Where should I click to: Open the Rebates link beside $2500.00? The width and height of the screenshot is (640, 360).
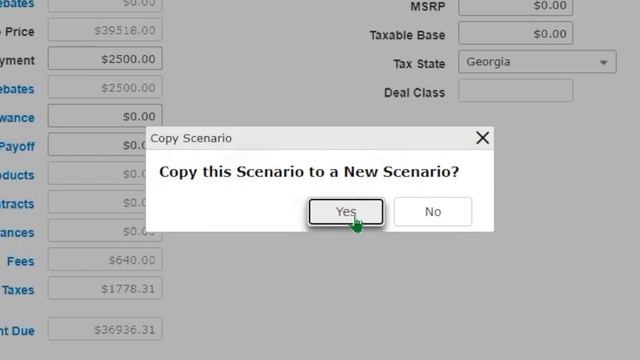point(17,89)
